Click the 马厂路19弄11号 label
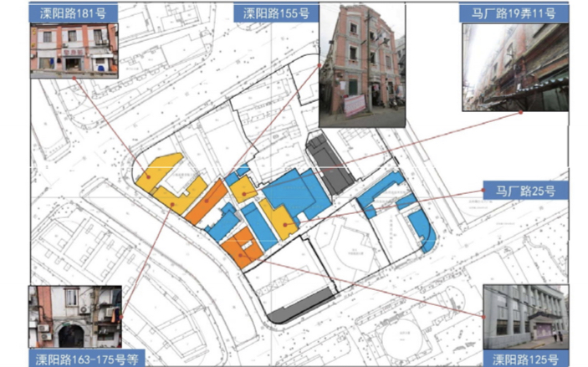 514,13
